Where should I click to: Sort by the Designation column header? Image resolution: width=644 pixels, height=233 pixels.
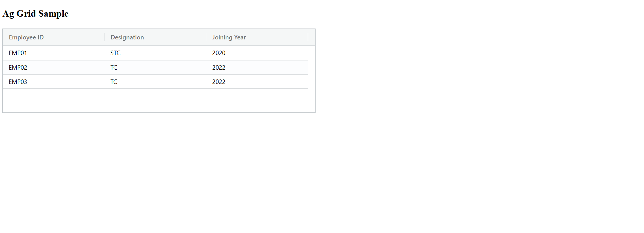click(x=127, y=37)
